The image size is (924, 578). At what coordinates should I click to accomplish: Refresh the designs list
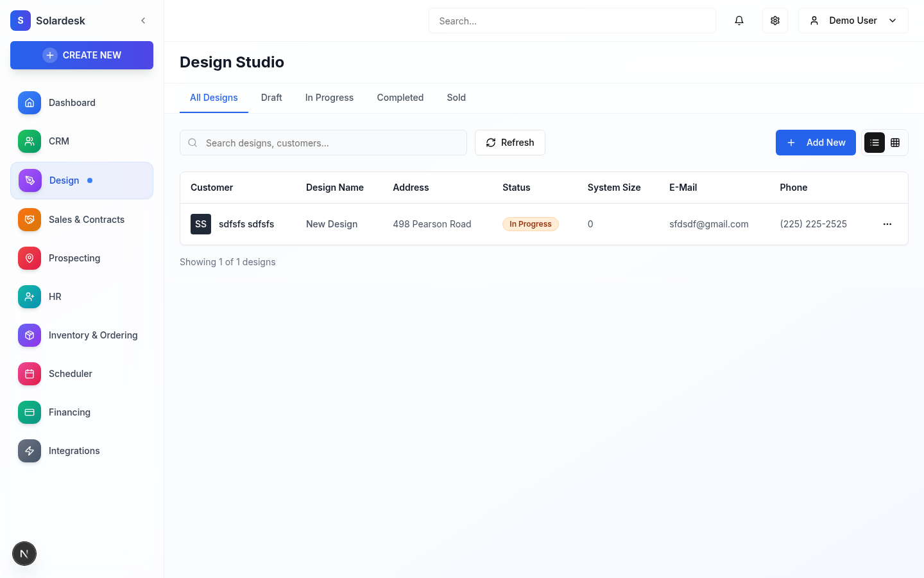point(509,142)
